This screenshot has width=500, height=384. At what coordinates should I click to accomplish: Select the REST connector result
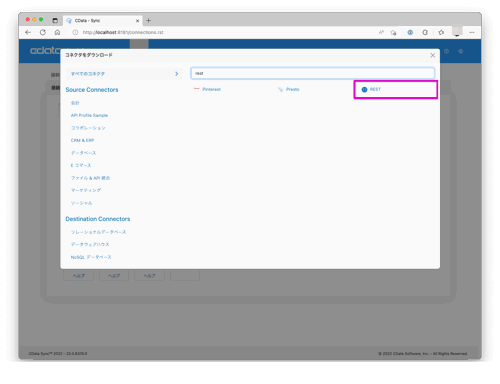click(x=395, y=89)
